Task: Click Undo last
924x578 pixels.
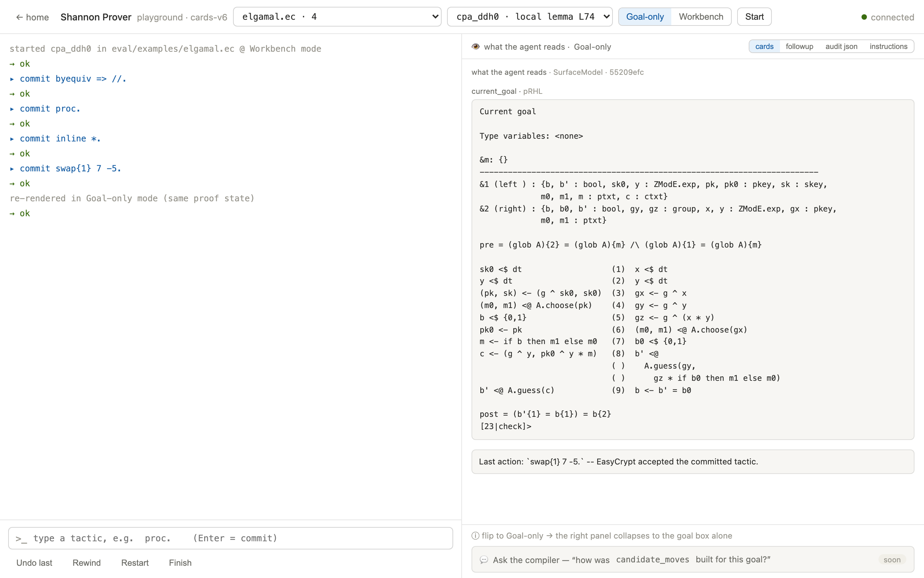Action: 34,563
